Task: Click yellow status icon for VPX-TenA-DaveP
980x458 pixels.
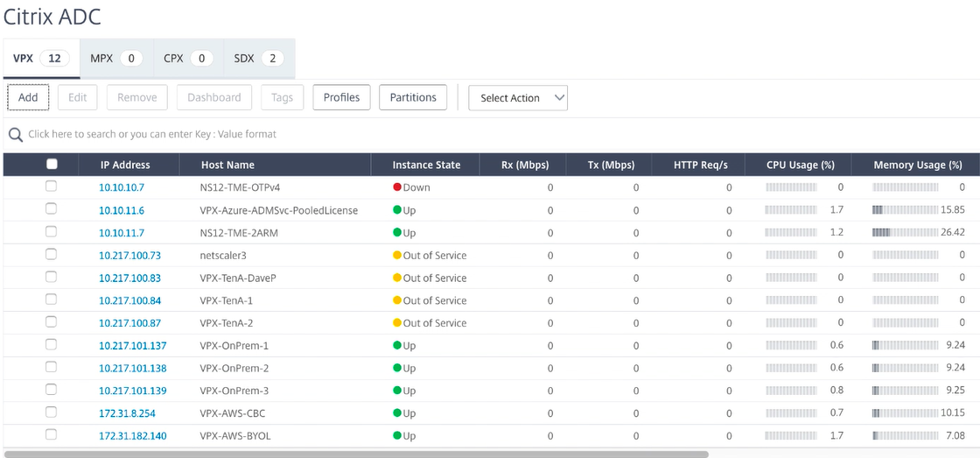Action: tap(397, 278)
